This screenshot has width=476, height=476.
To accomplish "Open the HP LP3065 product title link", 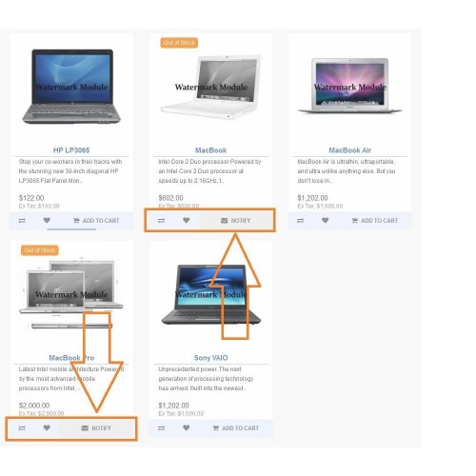I will (x=71, y=150).
